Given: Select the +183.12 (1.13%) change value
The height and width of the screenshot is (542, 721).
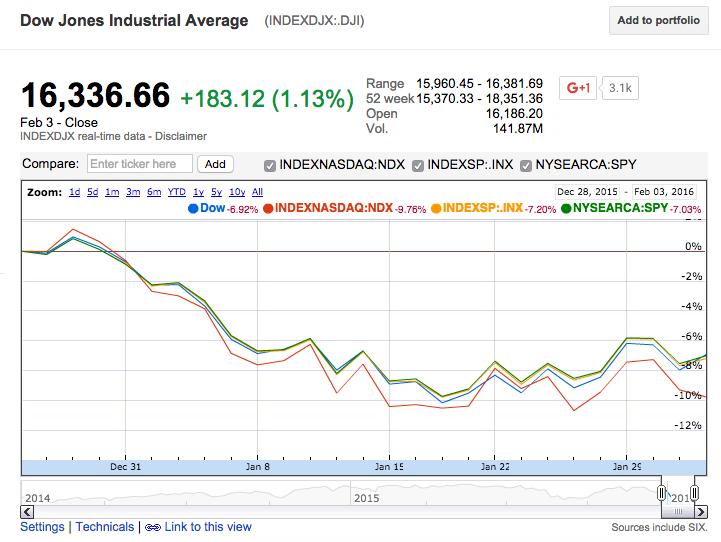Looking at the screenshot, I should point(267,99).
